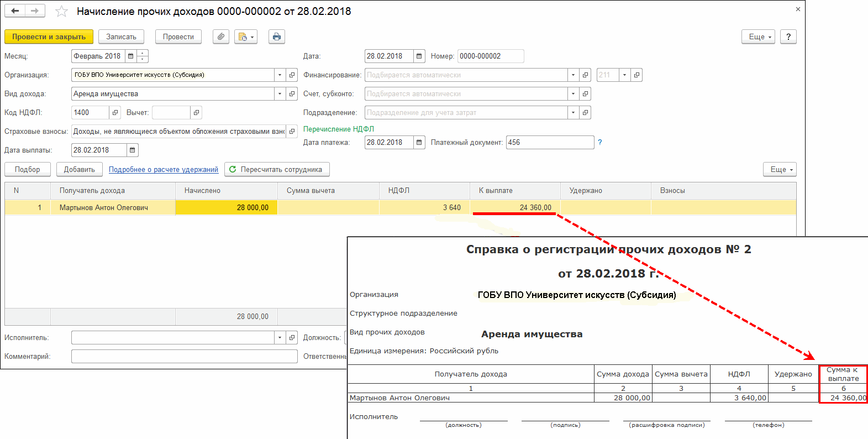Open Подробнее о расчете удержаний link
This screenshot has height=439, width=868.
164,170
